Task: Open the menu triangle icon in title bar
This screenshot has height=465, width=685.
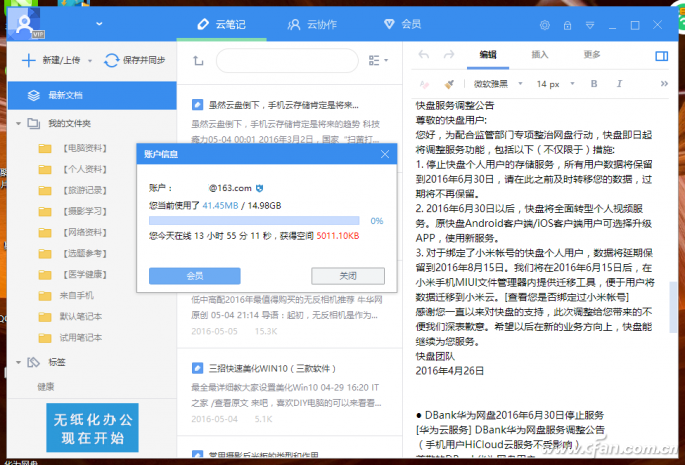Action: point(590,25)
